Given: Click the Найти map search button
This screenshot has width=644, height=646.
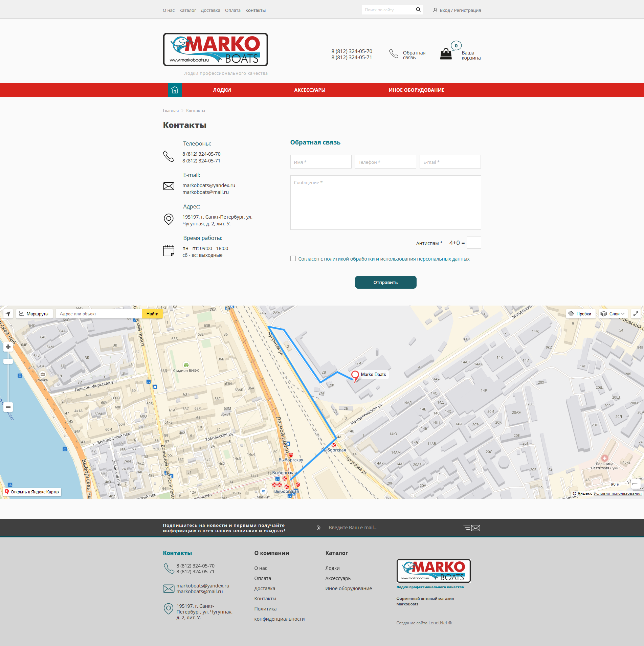Looking at the screenshot, I should tap(152, 314).
